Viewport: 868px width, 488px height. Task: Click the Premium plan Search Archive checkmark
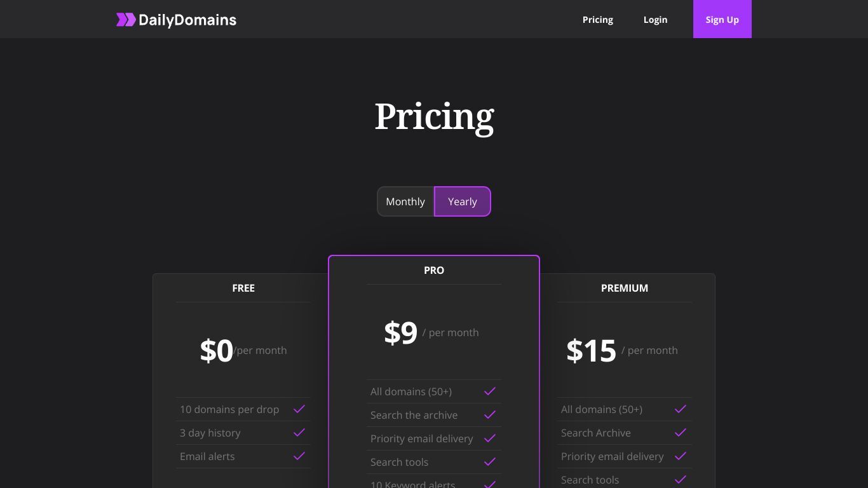tap(681, 433)
